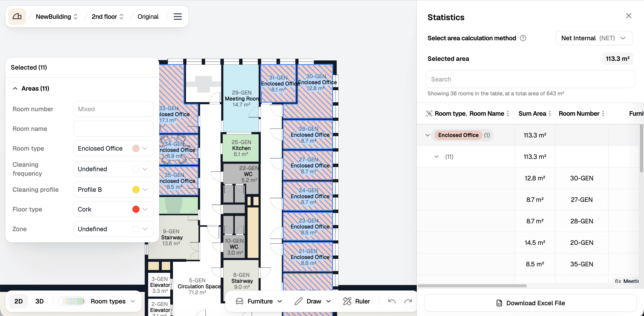Open Room Number column options menu
The image size is (644, 316).
603,114
